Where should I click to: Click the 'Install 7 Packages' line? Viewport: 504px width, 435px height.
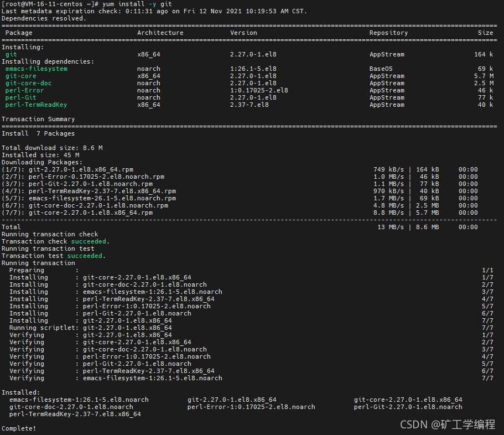[x=38, y=133]
